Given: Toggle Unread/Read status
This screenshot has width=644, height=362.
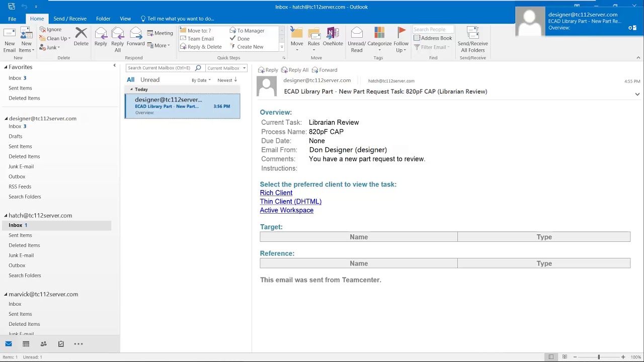Looking at the screenshot, I should coord(357,40).
